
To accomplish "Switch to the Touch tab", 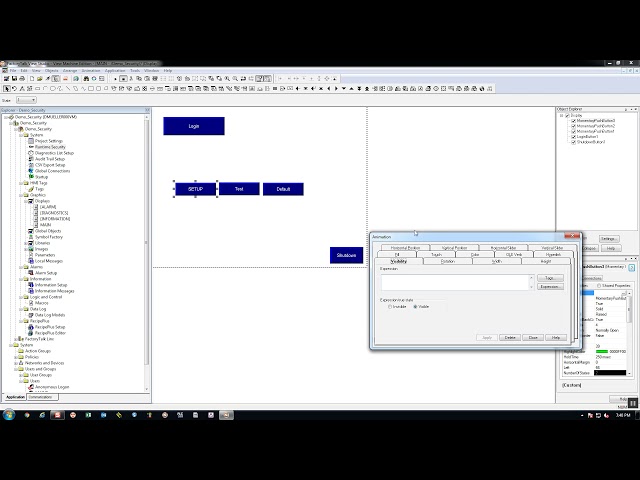I will coord(436,254).
